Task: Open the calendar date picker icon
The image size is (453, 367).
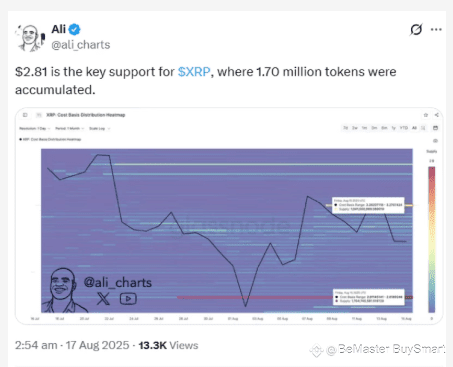Action: pos(435,128)
